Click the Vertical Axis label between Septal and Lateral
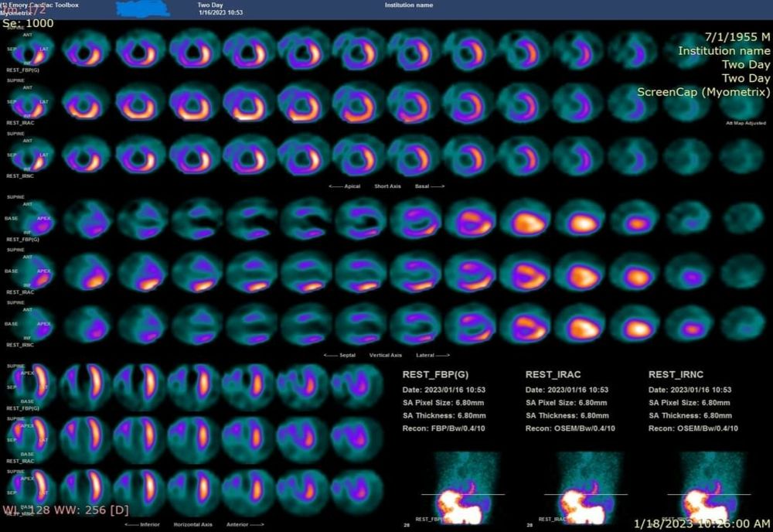Image resolution: width=773 pixels, height=532 pixels. pos(386,355)
